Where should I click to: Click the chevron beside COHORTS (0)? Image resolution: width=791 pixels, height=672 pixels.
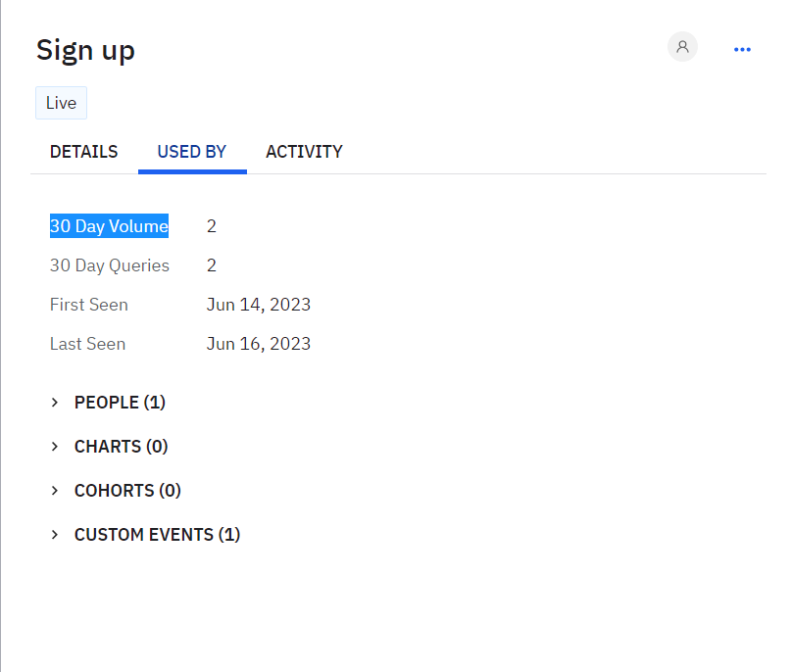(x=56, y=490)
